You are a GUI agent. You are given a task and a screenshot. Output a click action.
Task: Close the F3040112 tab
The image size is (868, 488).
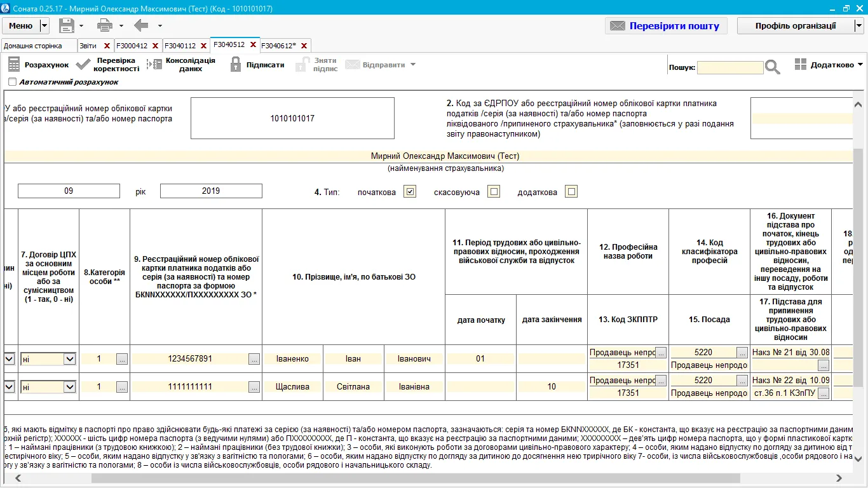(x=203, y=46)
